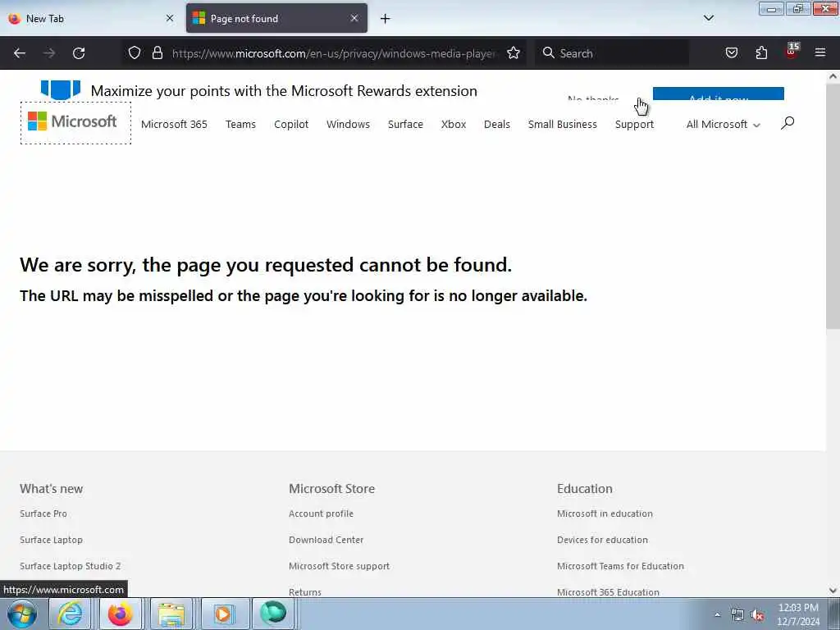Click the green round taskbar application icon
The height and width of the screenshot is (630, 840).
tap(272, 614)
